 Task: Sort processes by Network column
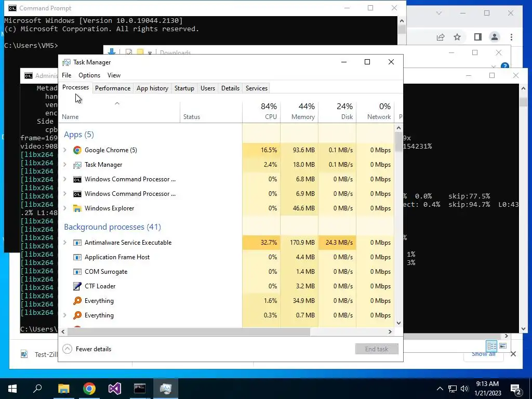point(375,112)
